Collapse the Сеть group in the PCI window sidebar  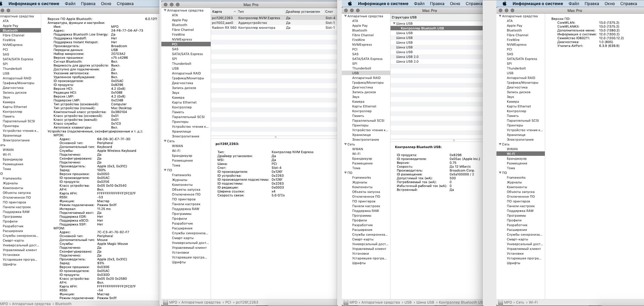[x=165, y=141]
